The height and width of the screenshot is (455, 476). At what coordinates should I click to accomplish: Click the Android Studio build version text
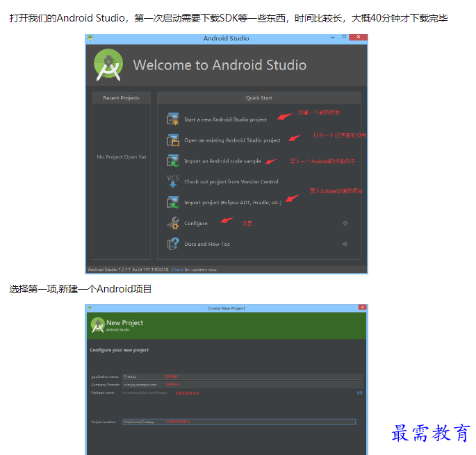[128, 270]
